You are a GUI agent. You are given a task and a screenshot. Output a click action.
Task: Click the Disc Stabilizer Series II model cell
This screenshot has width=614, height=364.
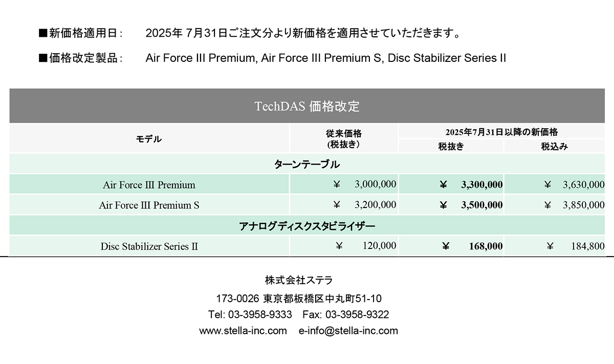coord(149,246)
